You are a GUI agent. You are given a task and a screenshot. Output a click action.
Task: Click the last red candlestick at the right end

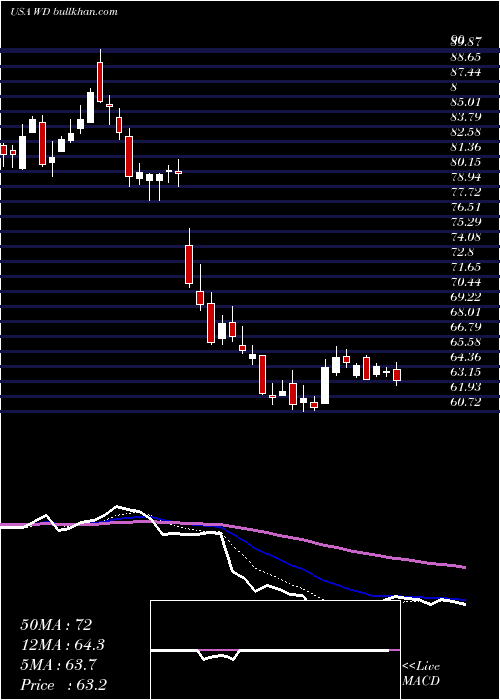point(397,375)
